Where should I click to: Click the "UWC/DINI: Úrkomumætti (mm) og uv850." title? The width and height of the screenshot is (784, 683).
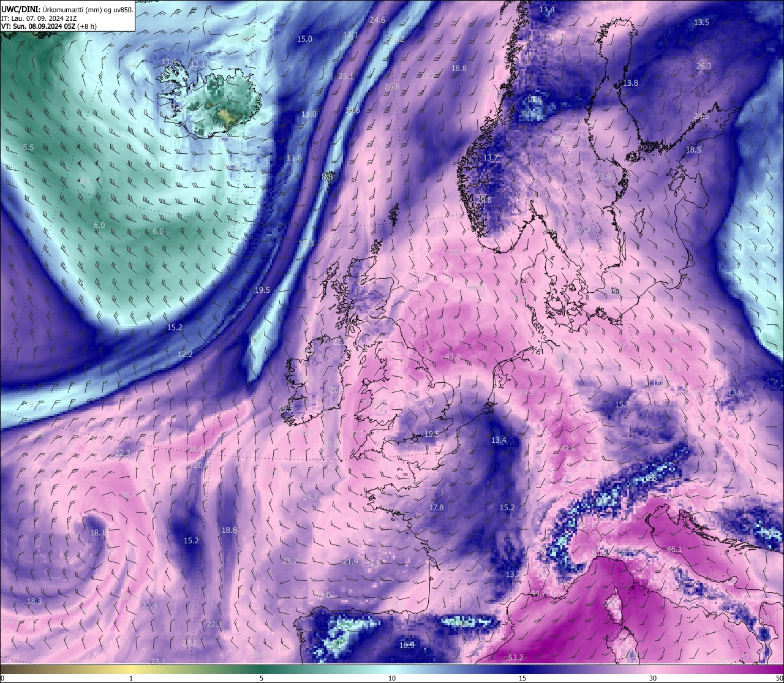tap(67, 10)
